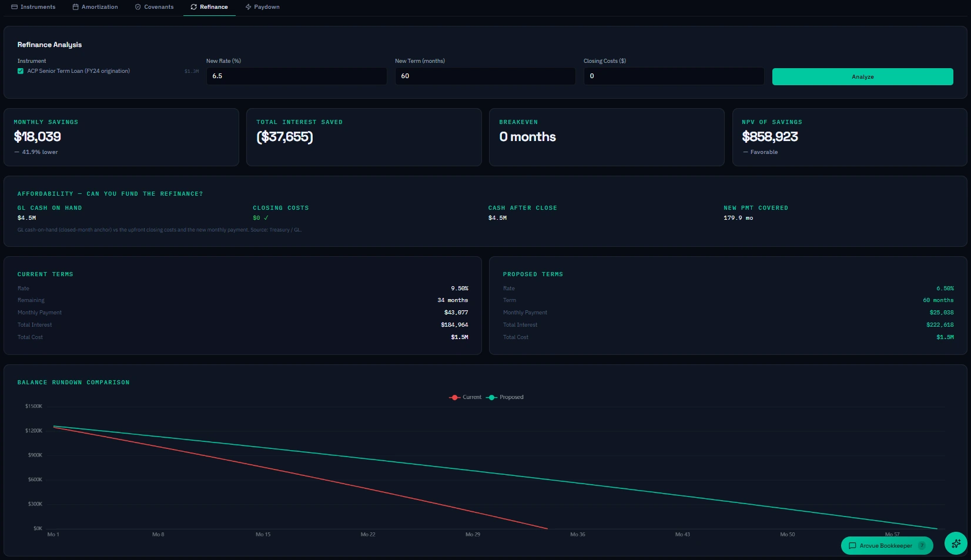Click the chat bubble icon in Arcvue Bookkeeper
The height and width of the screenshot is (560, 971).
point(852,546)
